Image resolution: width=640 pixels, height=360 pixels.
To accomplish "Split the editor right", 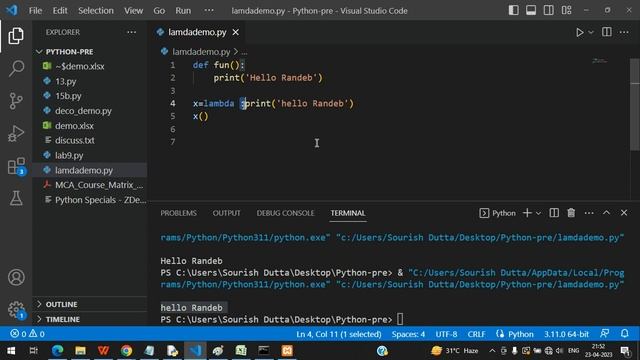I will point(607,32).
